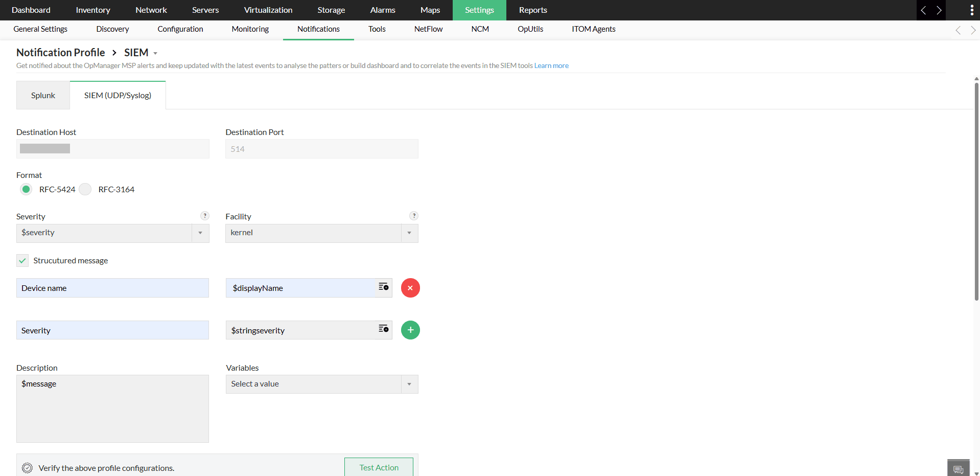Open the Severity $severity dropdown
The height and width of the screenshot is (476, 980).
point(200,233)
